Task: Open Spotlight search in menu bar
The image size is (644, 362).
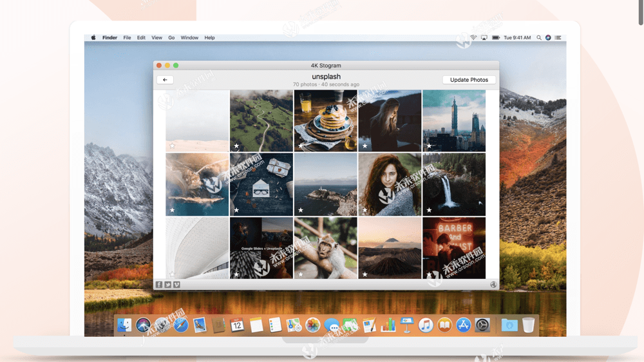Action: coord(538,37)
